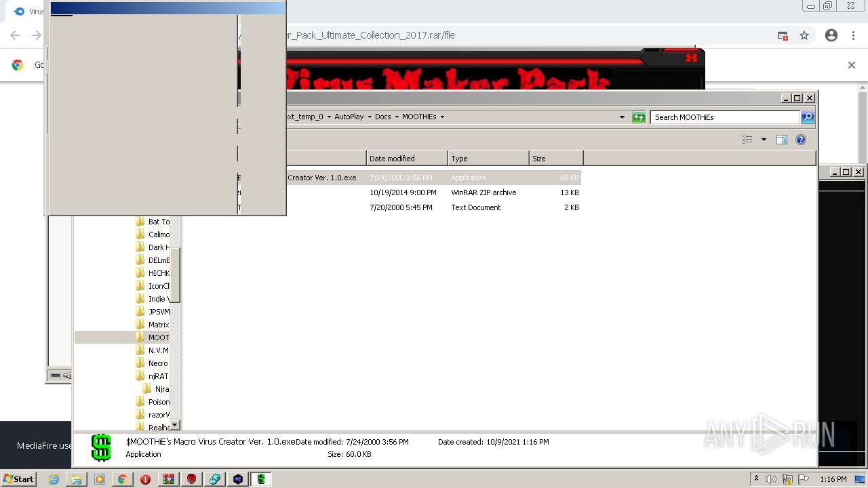Screen dimensions: 868x488
Task: Open the view options dropdown arrow
Action: (764, 140)
